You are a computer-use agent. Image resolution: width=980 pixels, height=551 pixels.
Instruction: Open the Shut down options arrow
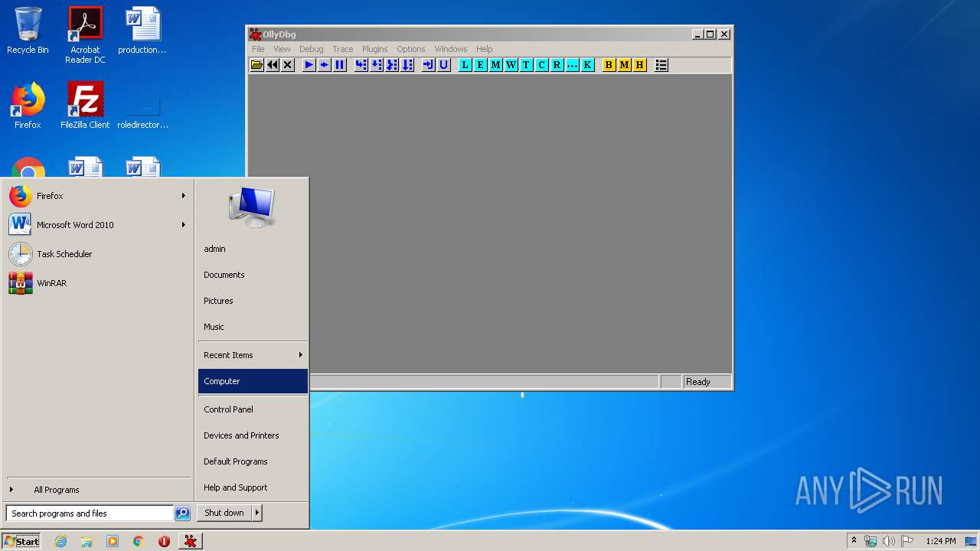257,513
